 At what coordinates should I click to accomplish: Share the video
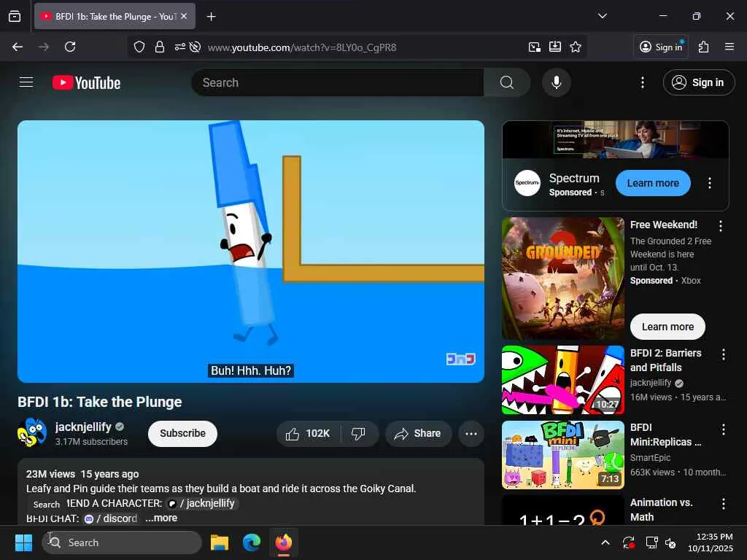[x=418, y=433]
